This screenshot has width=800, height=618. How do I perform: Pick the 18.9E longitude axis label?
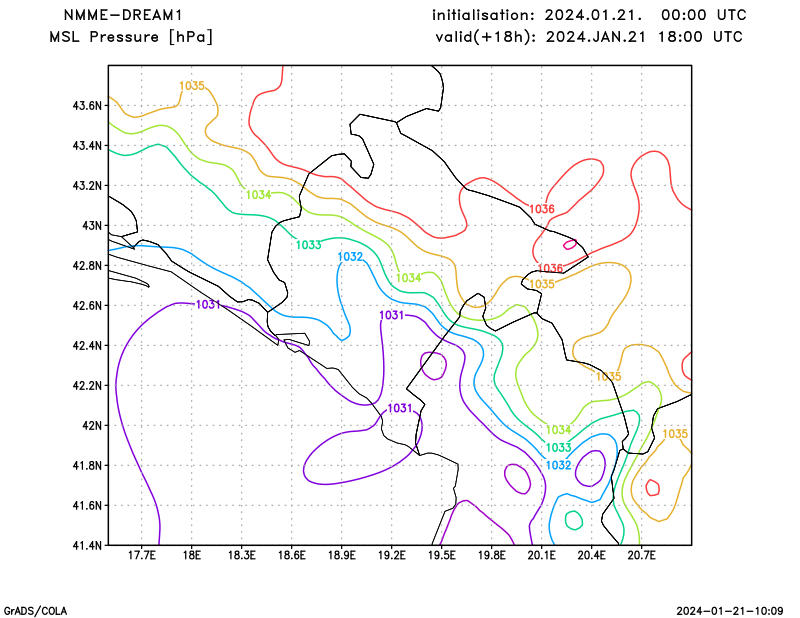click(x=341, y=555)
